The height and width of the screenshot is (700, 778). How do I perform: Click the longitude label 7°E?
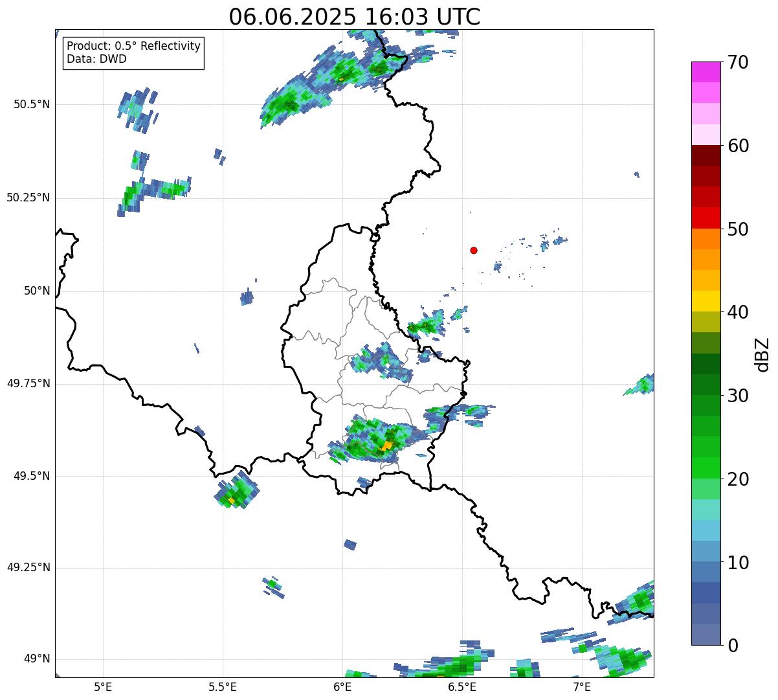(582, 686)
